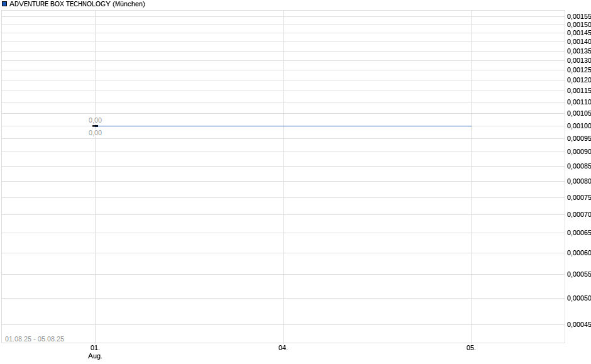This screenshot has height=364, width=591.
Task: Select the upper 0,00 high value label
Action: click(95, 119)
